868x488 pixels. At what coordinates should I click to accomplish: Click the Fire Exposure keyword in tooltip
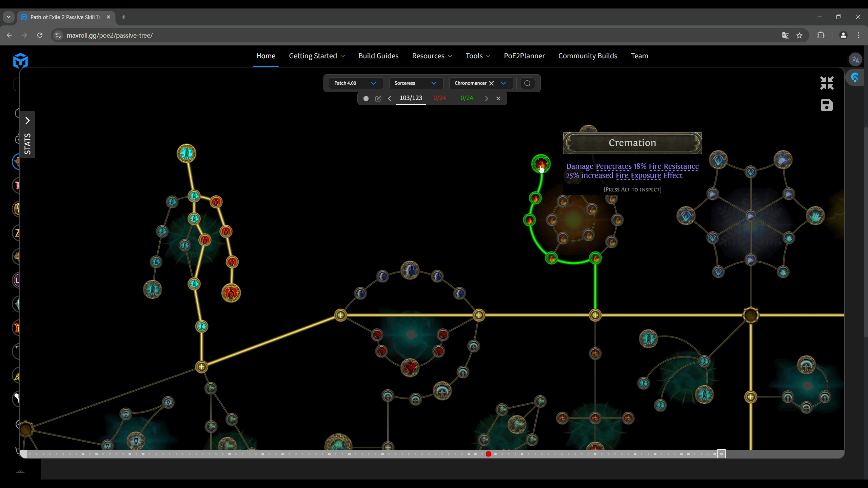[x=638, y=176]
